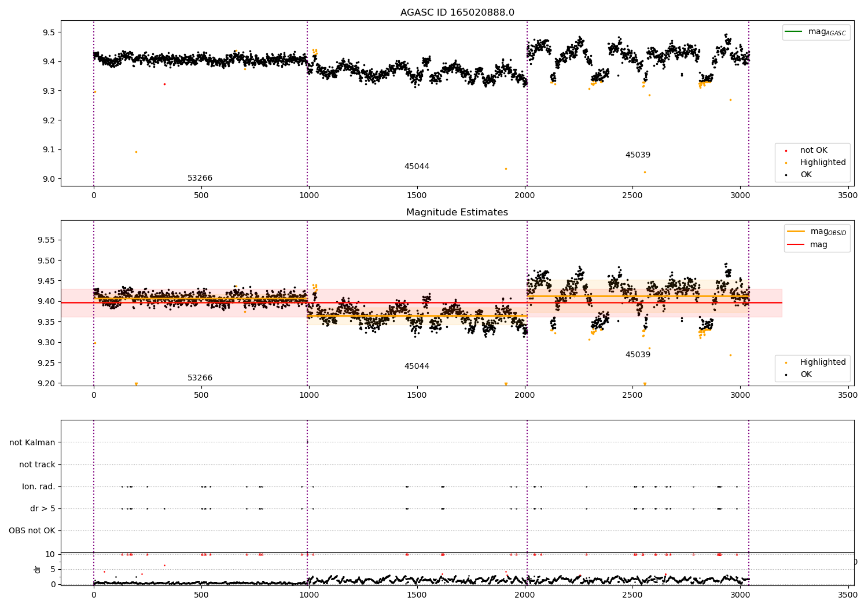Click y-axis tick 9.0 in AGASC ID plot
This screenshot has height=608, width=868.
click(x=49, y=179)
